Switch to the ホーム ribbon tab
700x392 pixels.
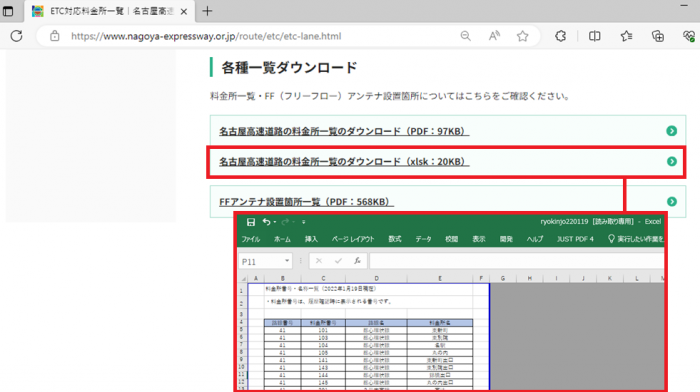282,239
